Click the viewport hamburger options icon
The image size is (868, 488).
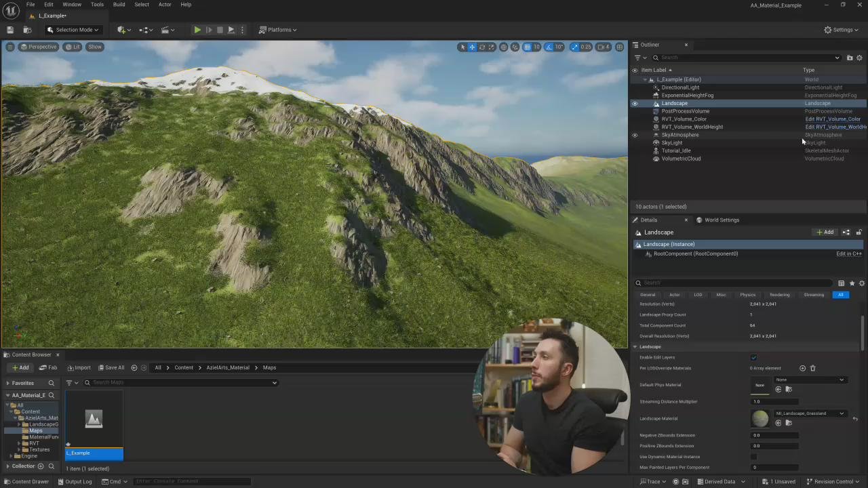click(x=9, y=47)
